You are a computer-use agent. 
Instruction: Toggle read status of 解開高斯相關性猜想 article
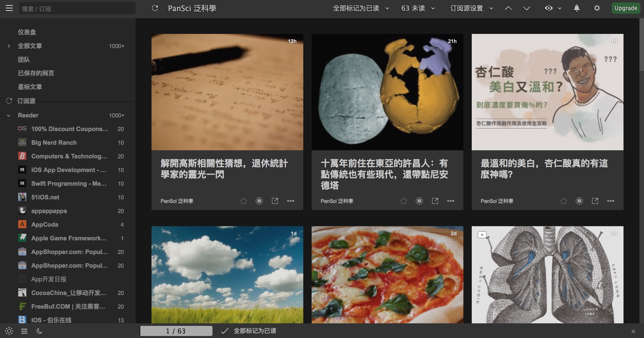[x=259, y=201]
